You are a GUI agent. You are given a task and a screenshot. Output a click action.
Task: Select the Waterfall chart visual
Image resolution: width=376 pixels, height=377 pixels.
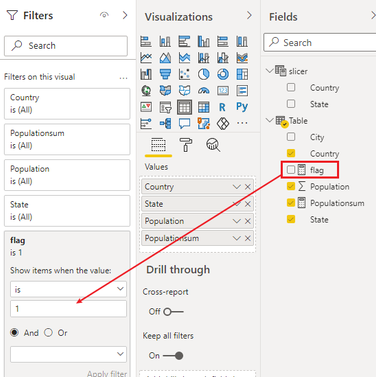click(x=146, y=74)
